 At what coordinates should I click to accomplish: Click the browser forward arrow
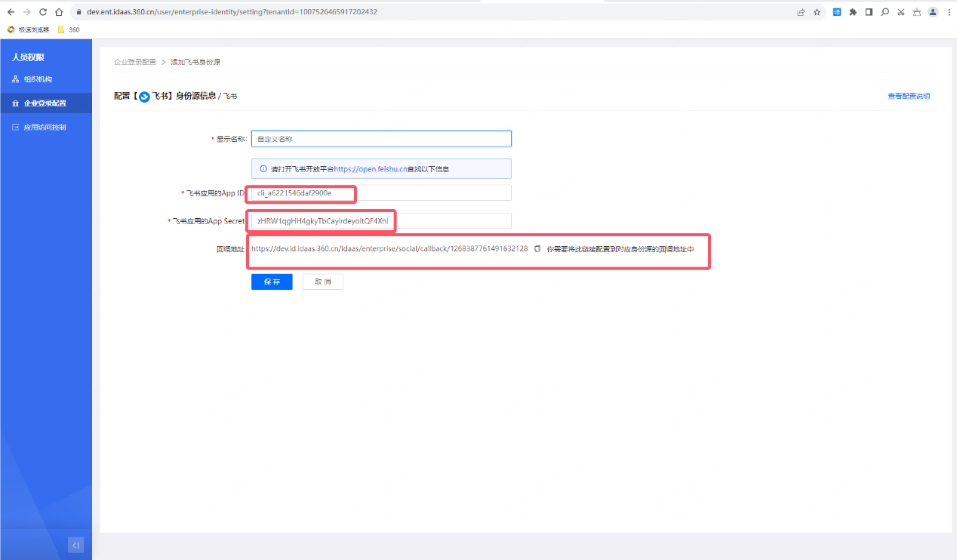[26, 12]
